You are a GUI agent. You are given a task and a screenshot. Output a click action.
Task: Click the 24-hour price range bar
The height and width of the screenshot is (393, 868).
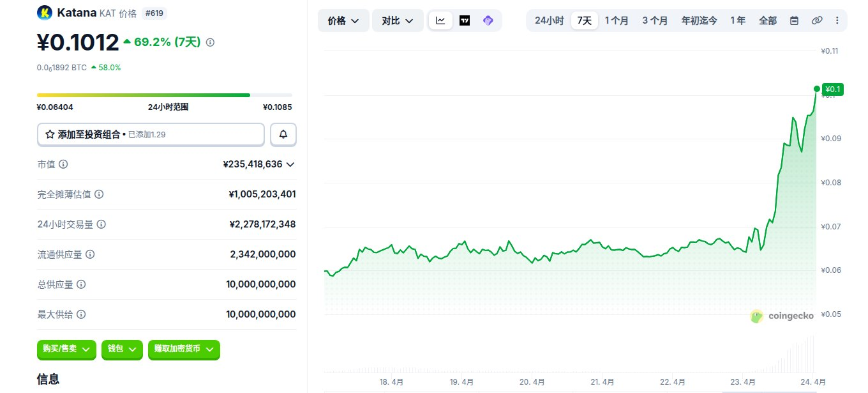coord(165,95)
